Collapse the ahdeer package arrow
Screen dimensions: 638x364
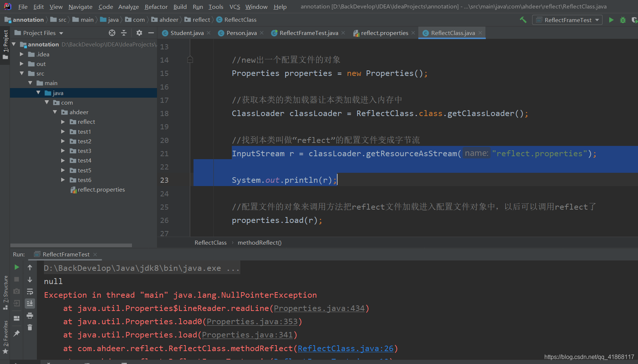point(55,112)
